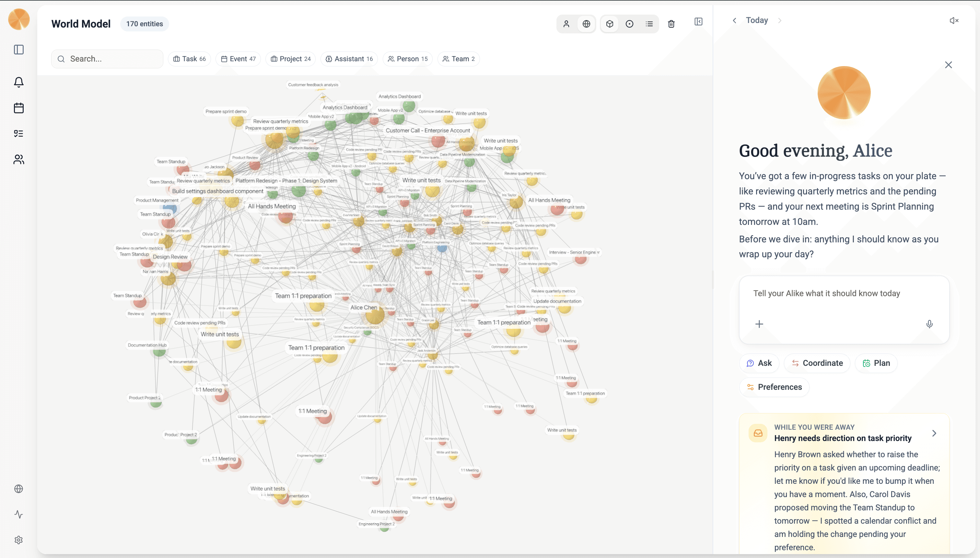Image resolution: width=980 pixels, height=558 pixels.
Task: Open settings gear in sidebar
Action: click(18, 540)
